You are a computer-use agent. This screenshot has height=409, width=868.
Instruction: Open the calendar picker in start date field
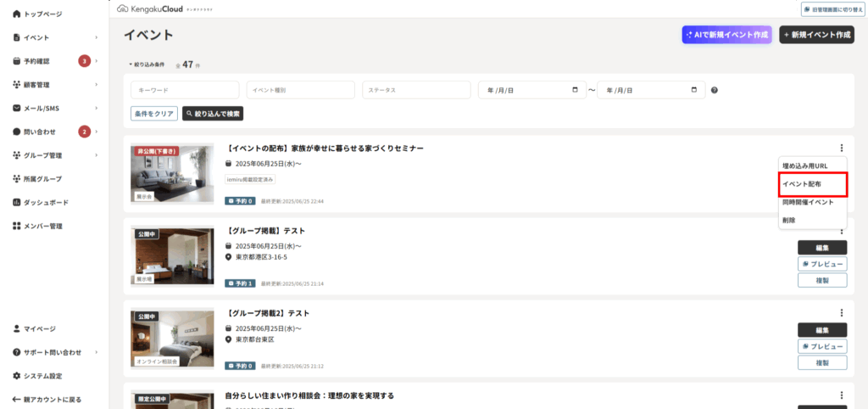coord(576,90)
